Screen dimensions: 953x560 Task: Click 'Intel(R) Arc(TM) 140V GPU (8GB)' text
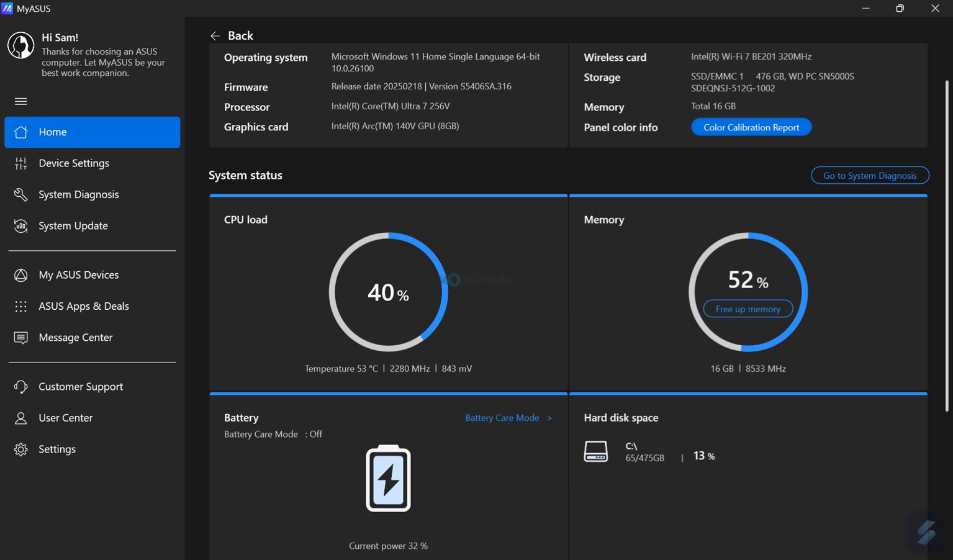coord(395,126)
